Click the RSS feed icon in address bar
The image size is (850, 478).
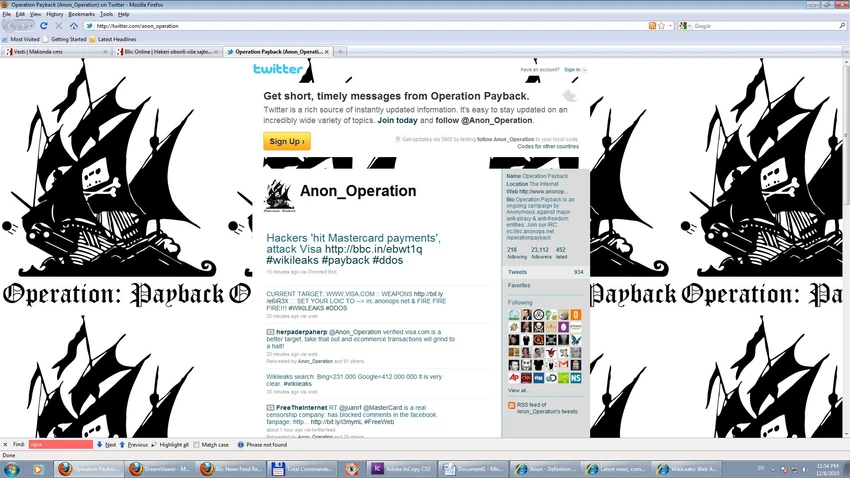click(x=652, y=25)
